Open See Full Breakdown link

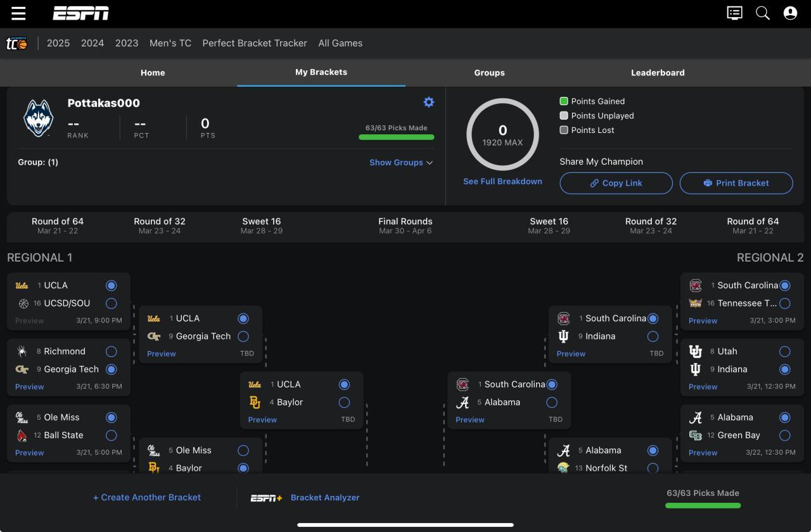502,181
